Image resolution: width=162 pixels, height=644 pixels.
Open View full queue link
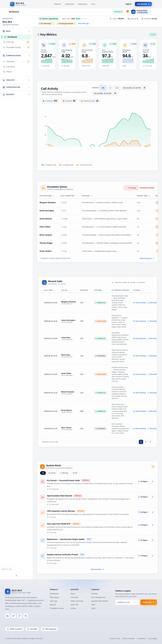pos(147,258)
